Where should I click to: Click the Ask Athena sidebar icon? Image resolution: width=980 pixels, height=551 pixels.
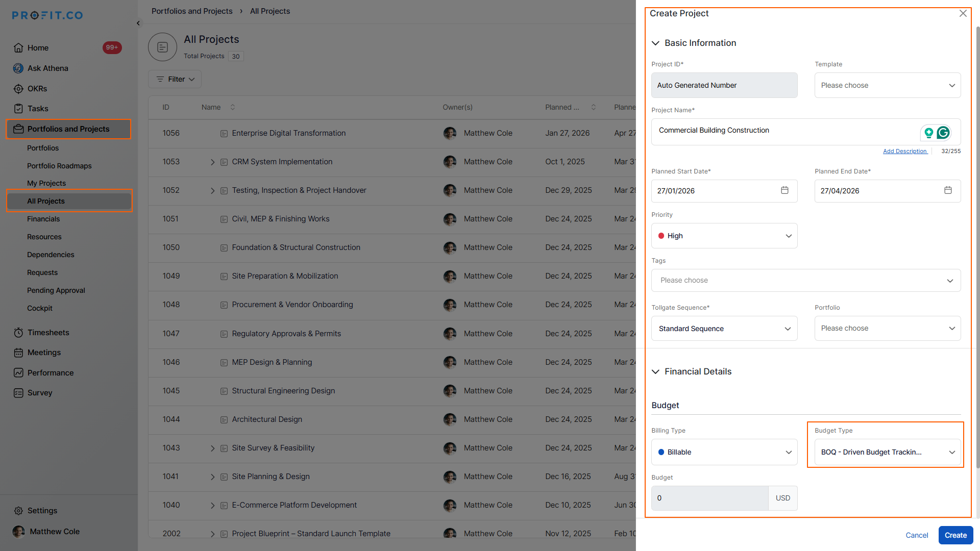pyautogui.click(x=18, y=68)
